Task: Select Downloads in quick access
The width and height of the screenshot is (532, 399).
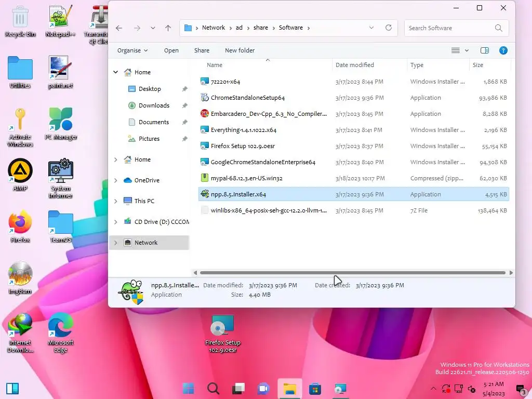Action: 154,105
